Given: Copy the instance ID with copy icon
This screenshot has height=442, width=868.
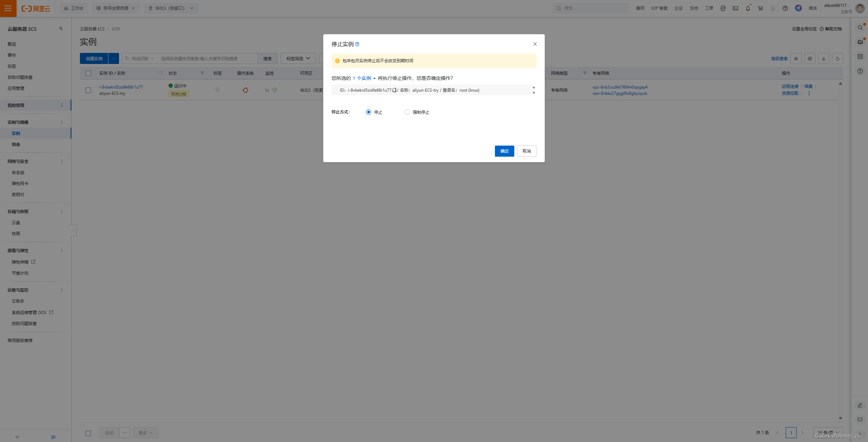Looking at the screenshot, I should click(x=394, y=90).
